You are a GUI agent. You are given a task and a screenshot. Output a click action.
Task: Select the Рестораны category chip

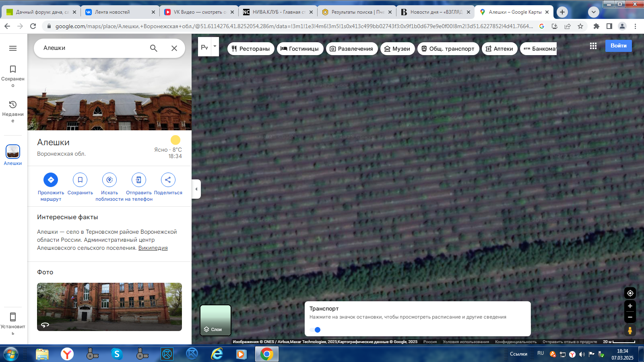251,49
